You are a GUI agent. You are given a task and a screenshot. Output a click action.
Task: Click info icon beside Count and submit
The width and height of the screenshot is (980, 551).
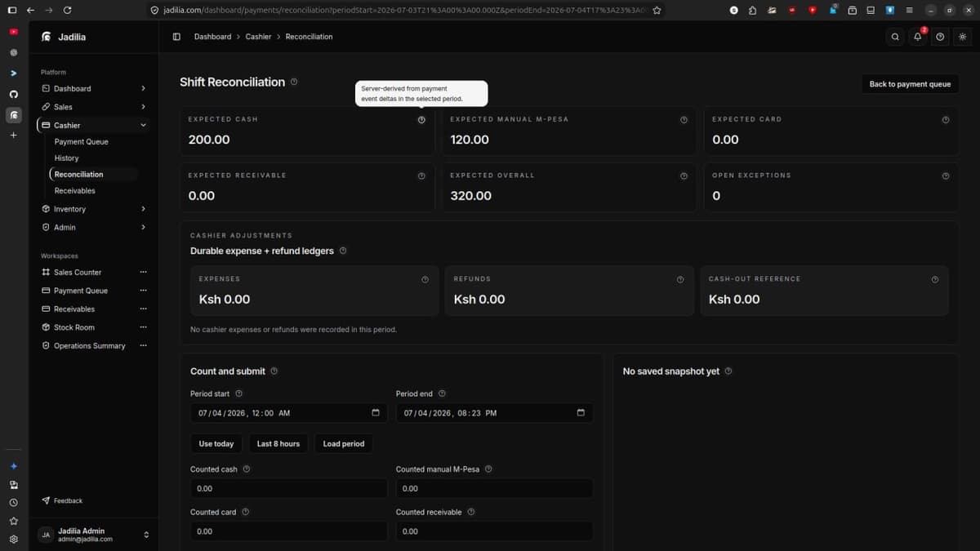tap(274, 371)
